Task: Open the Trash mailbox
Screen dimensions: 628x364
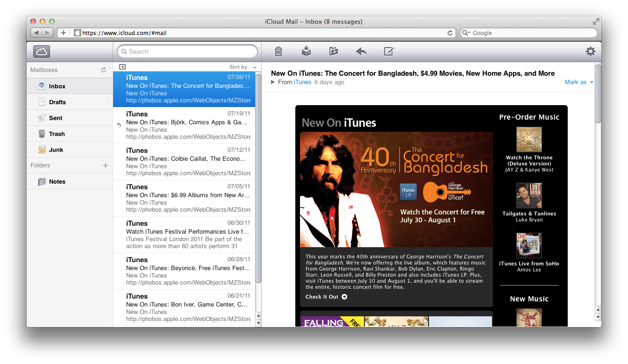Action: [70, 134]
